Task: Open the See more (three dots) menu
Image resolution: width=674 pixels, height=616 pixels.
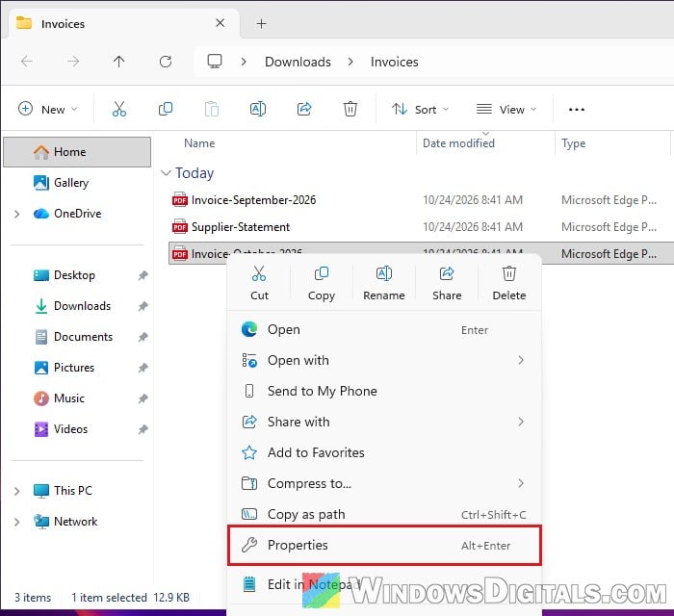Action: pyautogui.click(x=577, y=110)
